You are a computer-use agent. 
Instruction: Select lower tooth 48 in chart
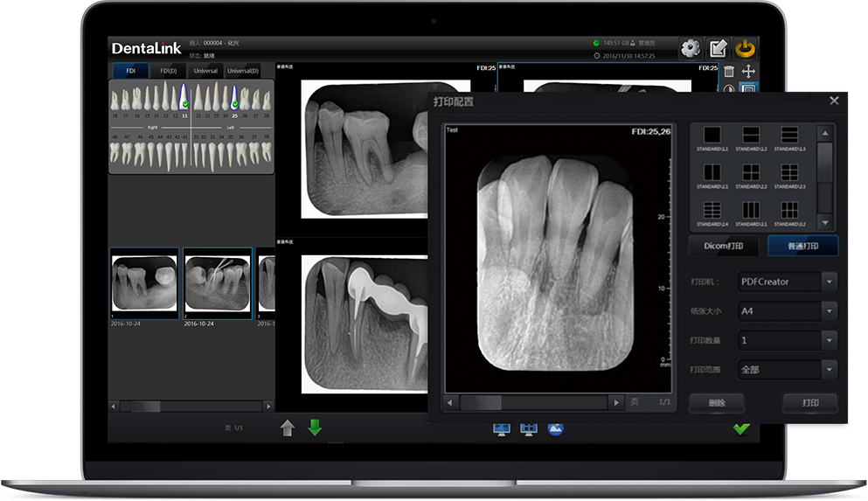pyautogui.click(x=115, y=153)
